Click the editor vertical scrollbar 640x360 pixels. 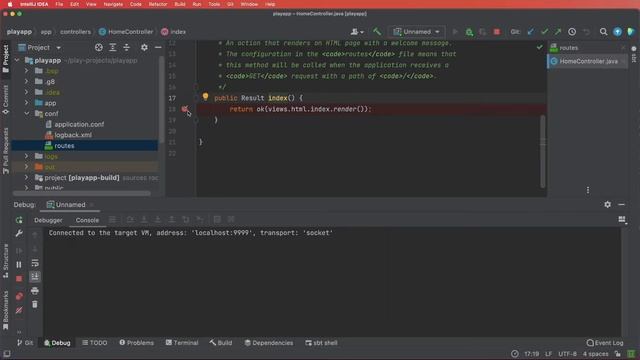coord(542,151)
